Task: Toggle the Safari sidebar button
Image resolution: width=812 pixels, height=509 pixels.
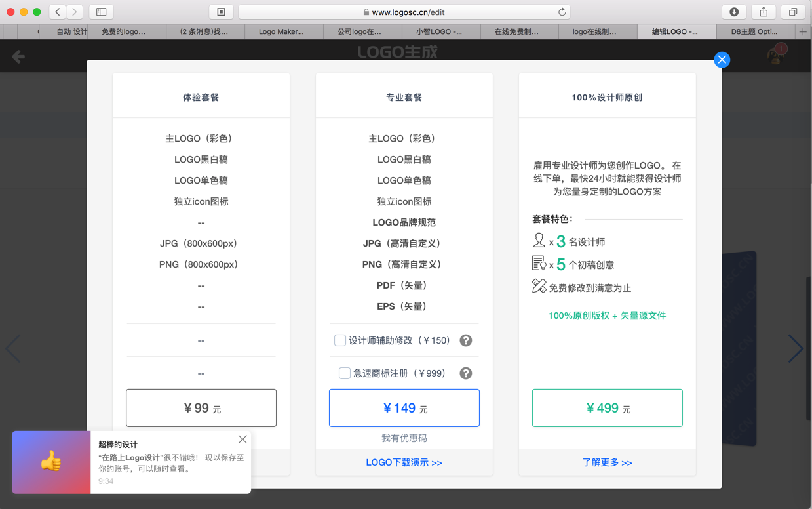Action: pos(102,12)
